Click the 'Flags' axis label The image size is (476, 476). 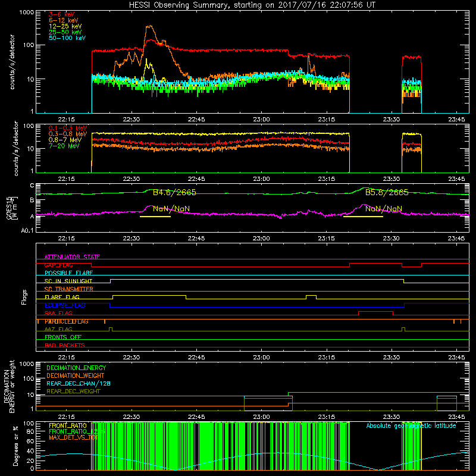pos(24,297)
